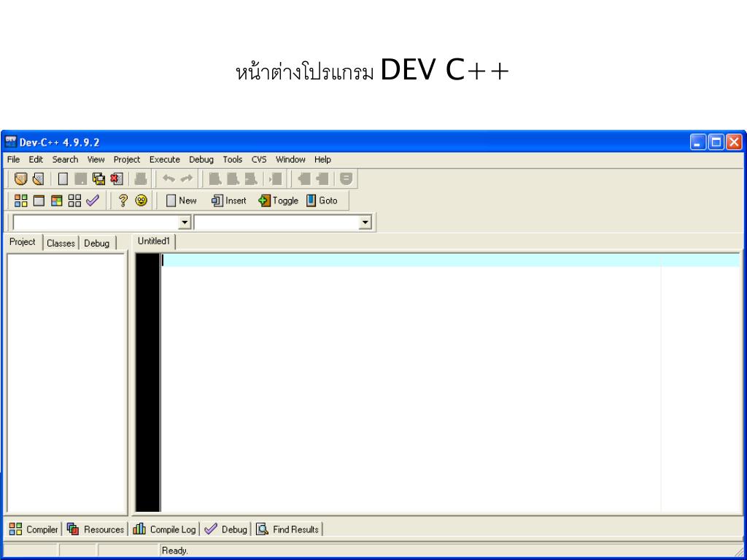Open the Help menu
Viewport: 747px width, 560px height.
[322, 160]
